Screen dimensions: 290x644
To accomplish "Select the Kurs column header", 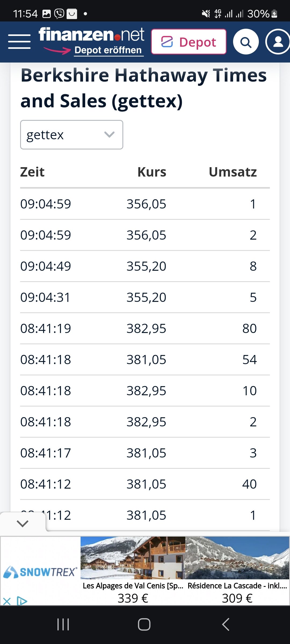I will click(x=152, y=172).
